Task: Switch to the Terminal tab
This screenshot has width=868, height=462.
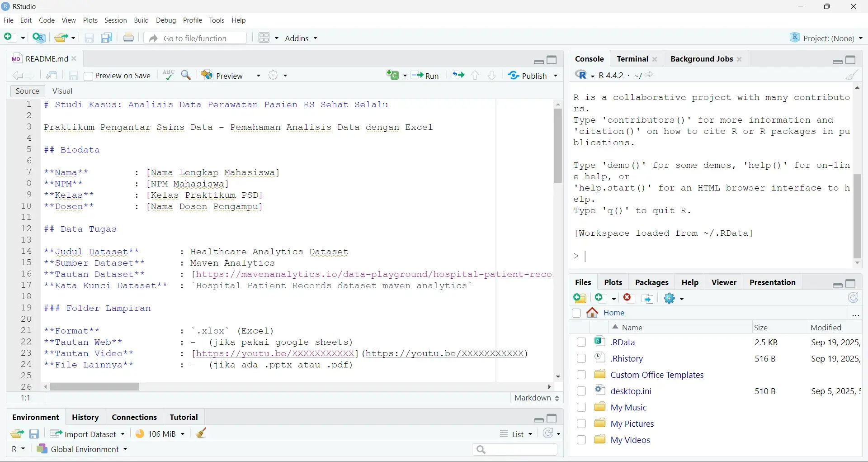Action: click(x=632, y=59)
